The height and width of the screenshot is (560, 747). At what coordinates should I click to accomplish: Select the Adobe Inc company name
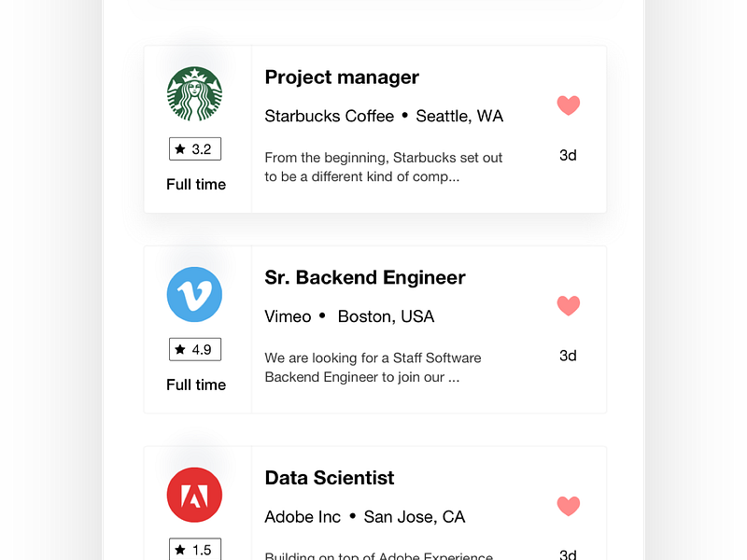coord(302,515)
